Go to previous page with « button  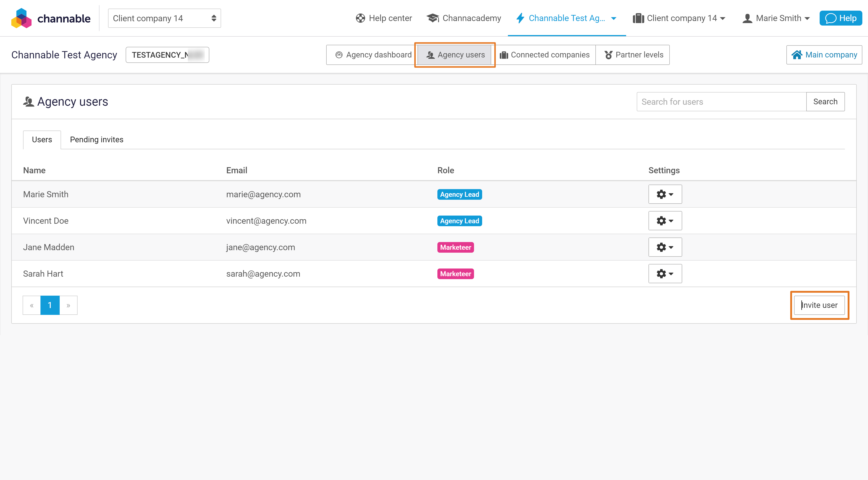pyautogui.click(x=32, y=305)
